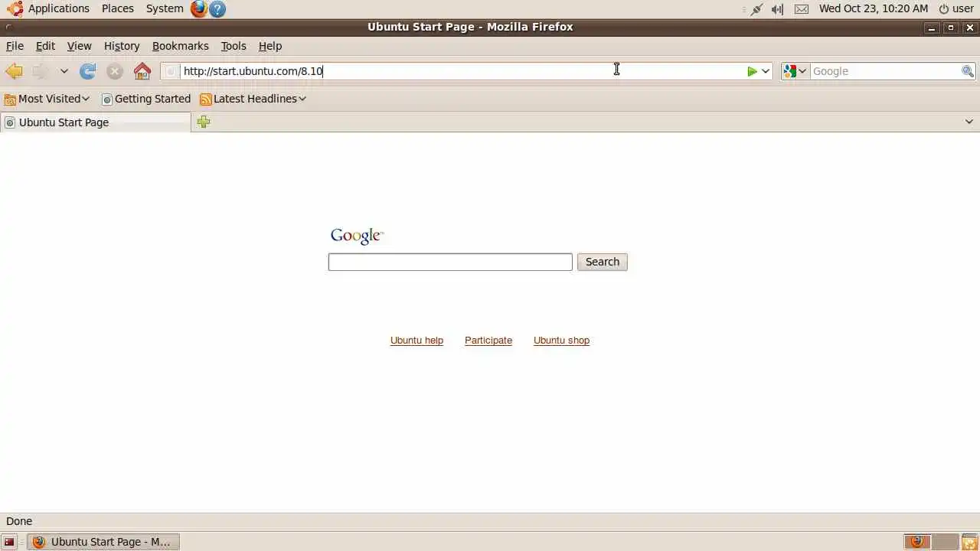This screenshot has height=551, width=980.
Task: Minimize the Firefox window
Action: [x=932, y=28]
